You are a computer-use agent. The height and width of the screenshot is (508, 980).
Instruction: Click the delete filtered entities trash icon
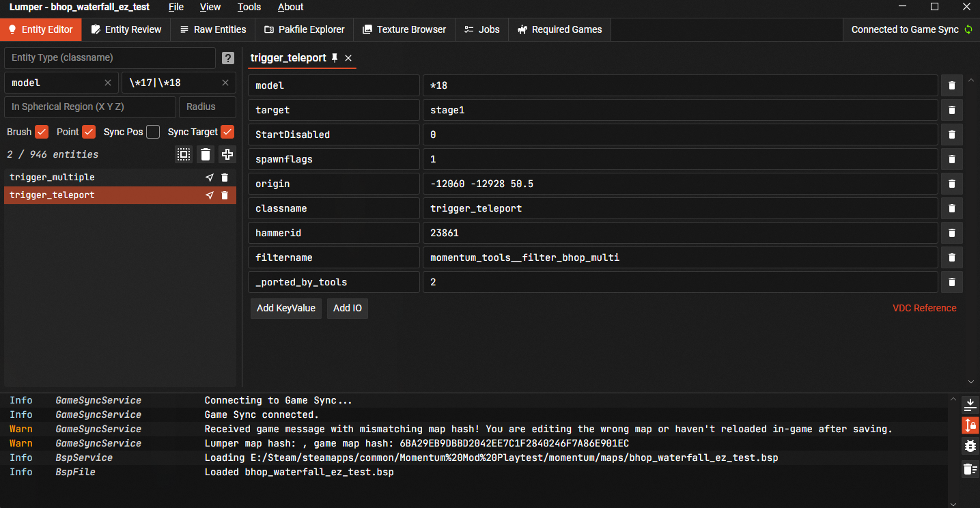point(206,154)
